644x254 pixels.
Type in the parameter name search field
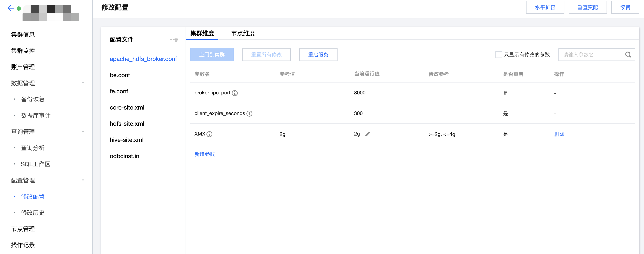pos(591,55)
